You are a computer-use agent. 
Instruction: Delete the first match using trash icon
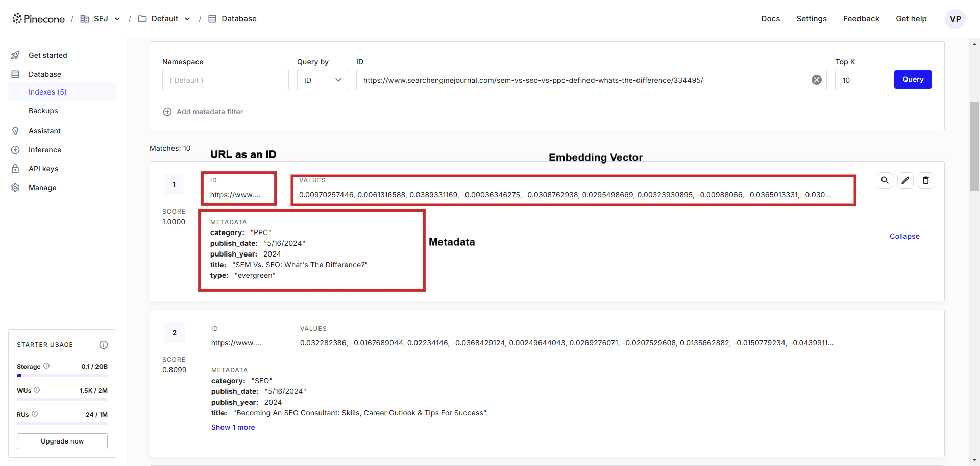click(x=926, y=180)
